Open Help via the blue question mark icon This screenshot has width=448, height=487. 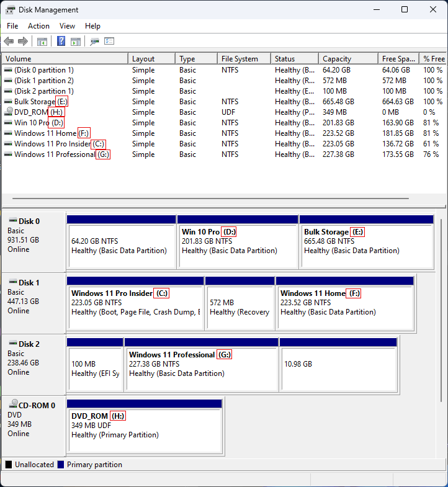click(61, 41)
